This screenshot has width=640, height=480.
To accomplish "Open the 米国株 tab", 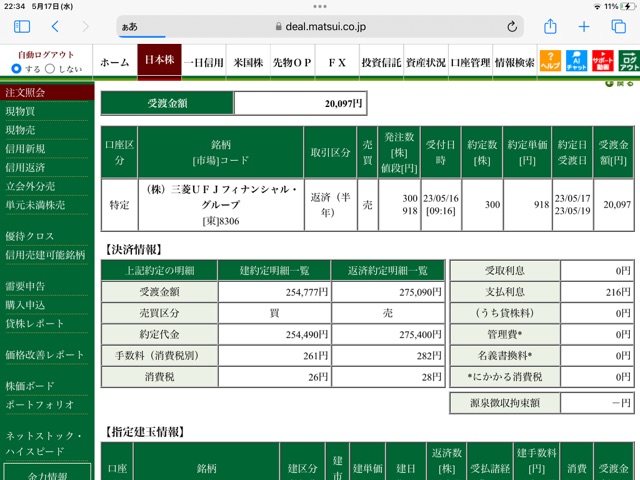I will coord(248,62).
